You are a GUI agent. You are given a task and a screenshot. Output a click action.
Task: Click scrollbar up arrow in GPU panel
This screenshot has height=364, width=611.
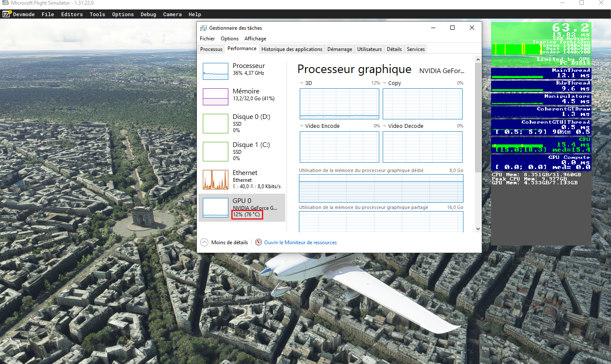pyautogui.click(x=478, y=60)
